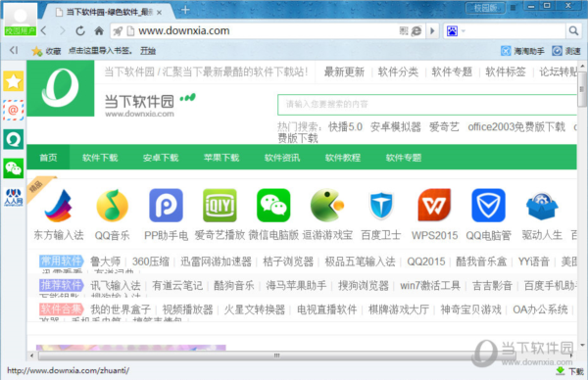
Task: Go to the browser home page icon
Action: (99, 30)
